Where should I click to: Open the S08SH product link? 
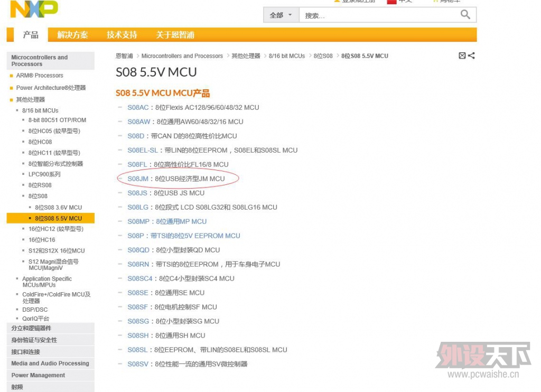tap(138, 335)
